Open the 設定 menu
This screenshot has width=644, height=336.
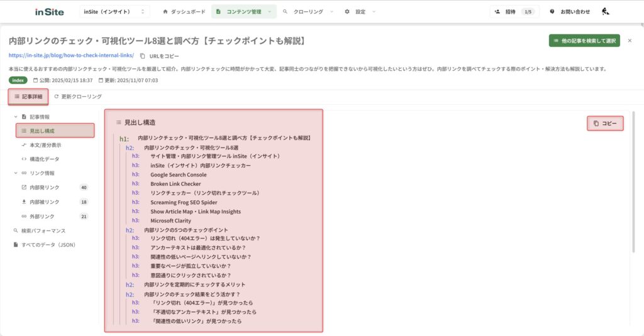click(x=360, y=12)
